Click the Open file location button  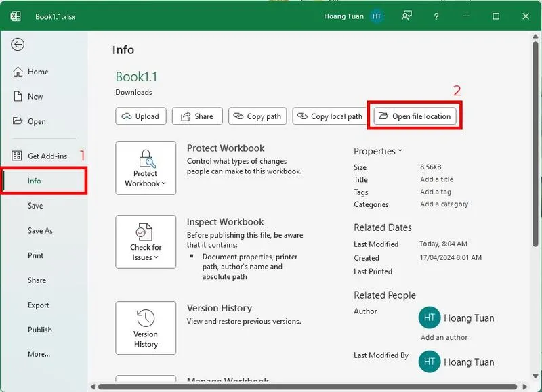click(415, 116)
